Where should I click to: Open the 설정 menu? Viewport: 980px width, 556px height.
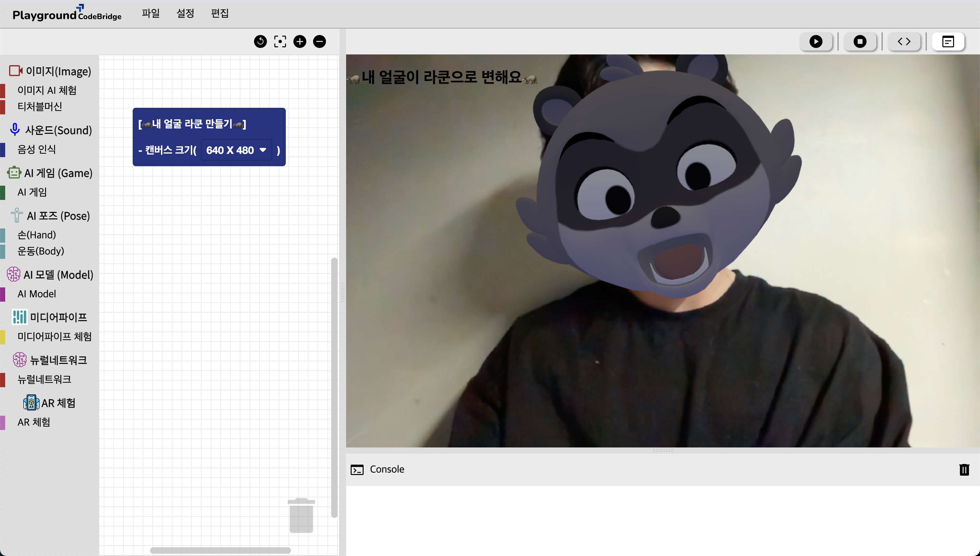(x=185, y=13)
